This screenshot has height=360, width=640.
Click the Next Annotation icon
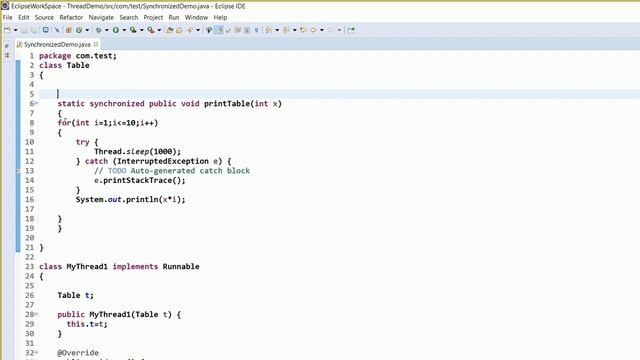[x=268, y=30]
